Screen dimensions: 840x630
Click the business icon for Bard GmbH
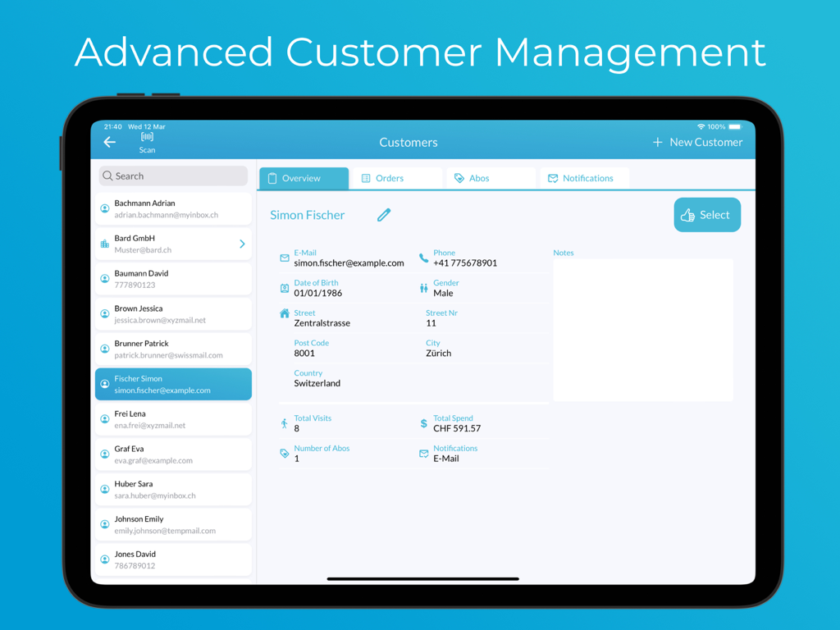[105, 244]
